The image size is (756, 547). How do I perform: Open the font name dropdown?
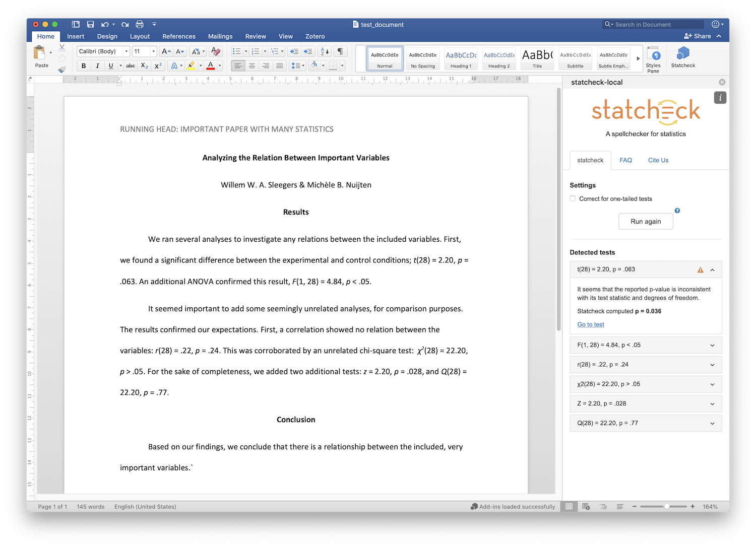[x=126, y=51]
